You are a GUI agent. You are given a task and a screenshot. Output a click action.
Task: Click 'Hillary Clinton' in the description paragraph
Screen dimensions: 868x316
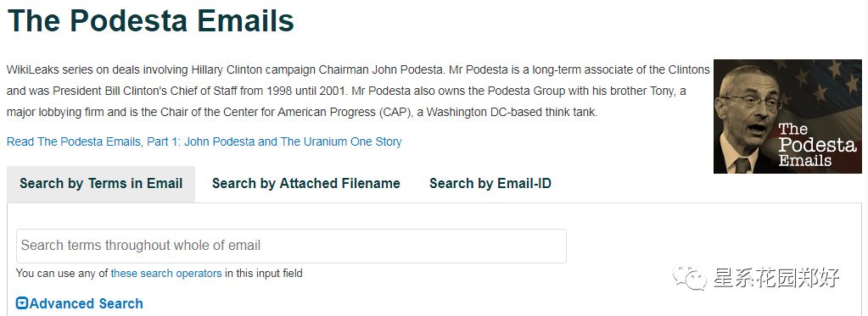pos(227,70)
